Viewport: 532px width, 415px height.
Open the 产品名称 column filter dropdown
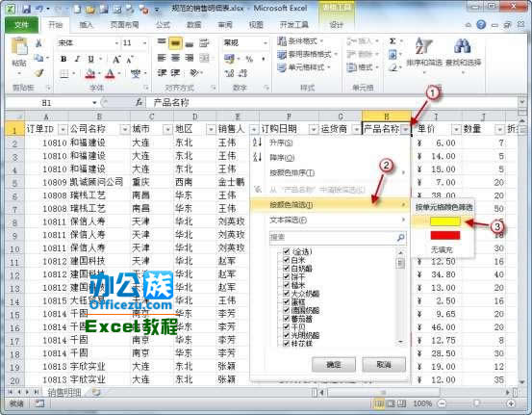(x=406, y=129)
